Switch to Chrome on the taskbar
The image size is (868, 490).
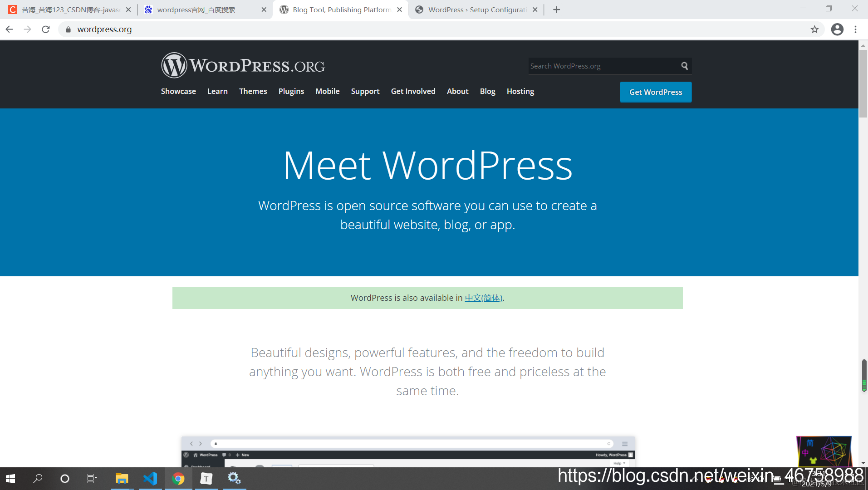pyautogui.click(x=178, y=479)
